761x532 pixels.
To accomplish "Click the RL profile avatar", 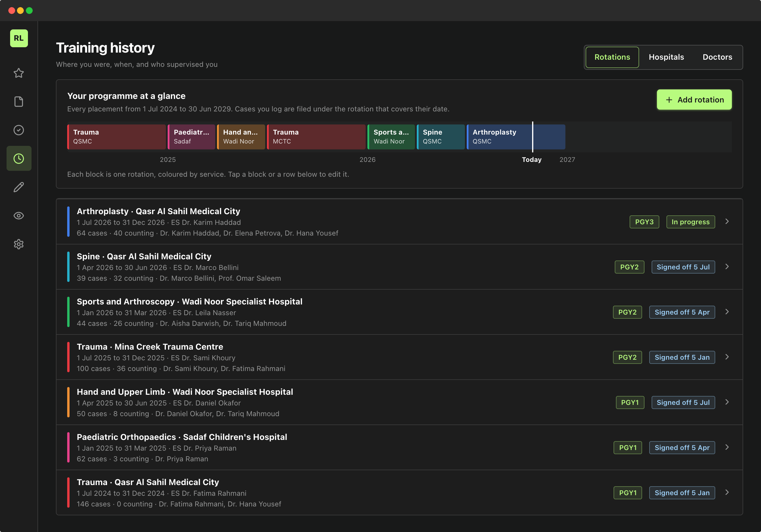I will [19, 38].
